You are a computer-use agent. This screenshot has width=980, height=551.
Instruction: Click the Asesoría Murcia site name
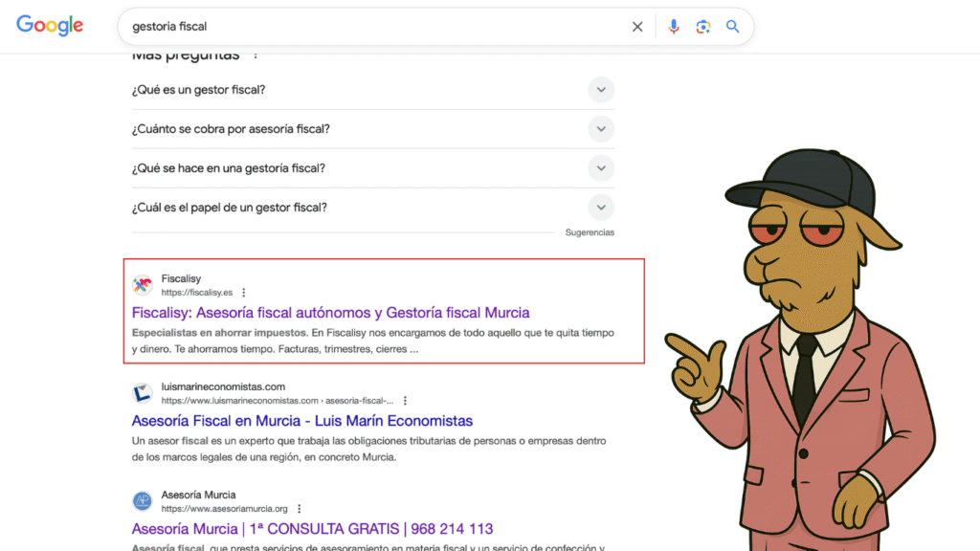point(198,495)
